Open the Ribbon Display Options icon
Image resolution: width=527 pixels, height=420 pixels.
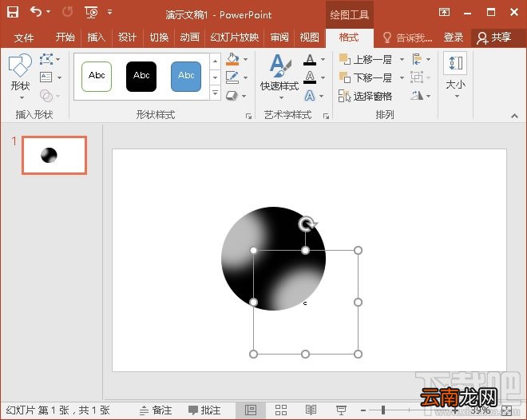pyautogui.click(x=444, y=13)
